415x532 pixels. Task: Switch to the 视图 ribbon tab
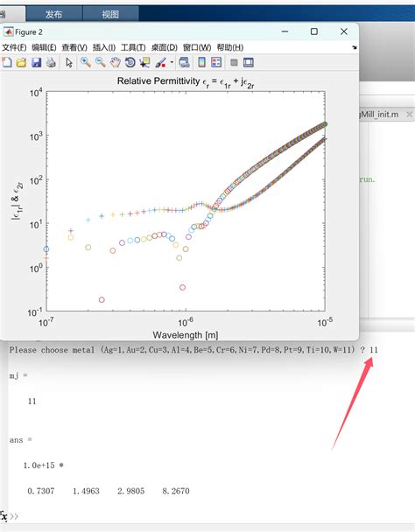pyautogui.click(x=110, y=14)
